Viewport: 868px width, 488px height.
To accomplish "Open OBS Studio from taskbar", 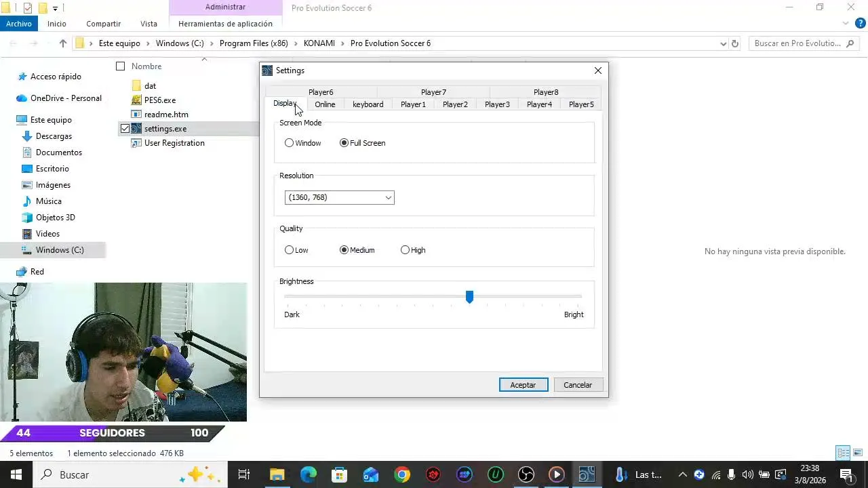I will pos(526,474).
